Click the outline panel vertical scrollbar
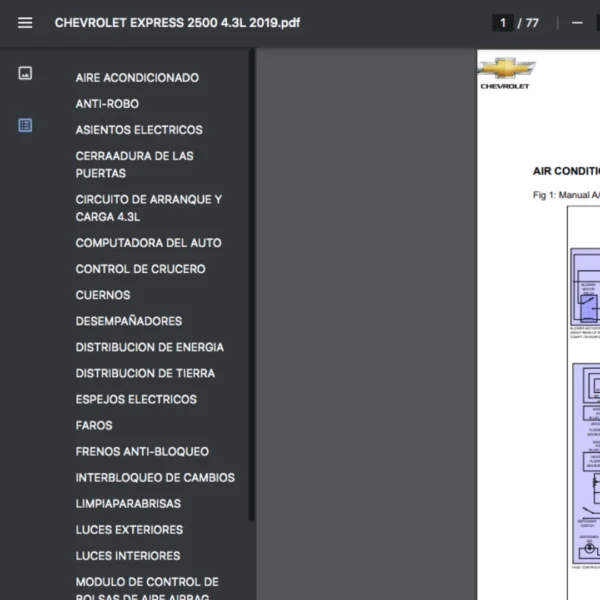Image resolution: width=600 pixels, height=600 pixels. tap(251, 300)
